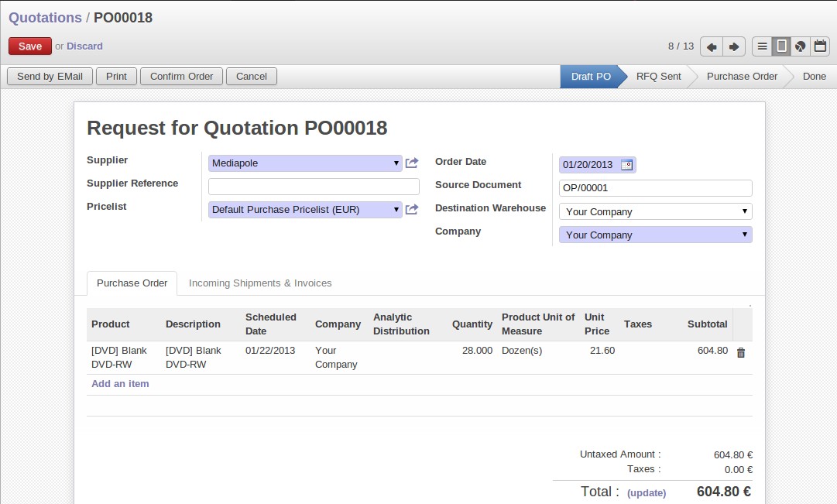Viewport: 837px width, 504px height.
Task: Click the Confirm Order button
Action: [181, 77]
